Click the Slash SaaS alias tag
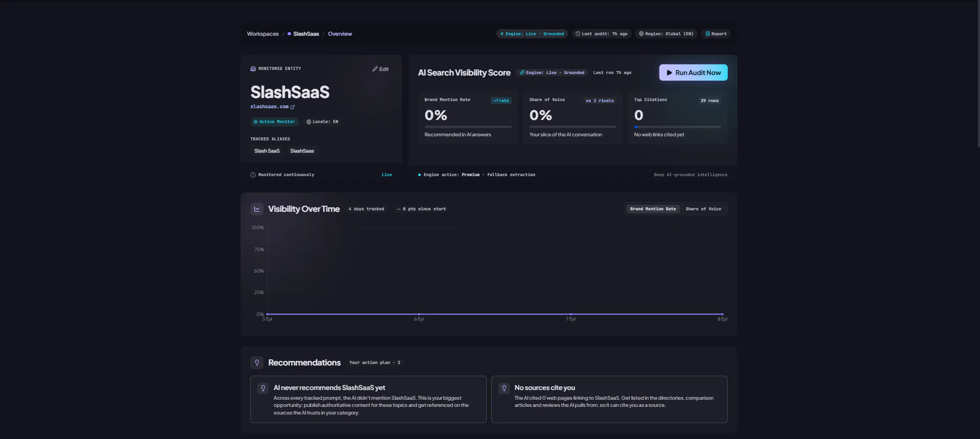 click(x=267, y=151)
